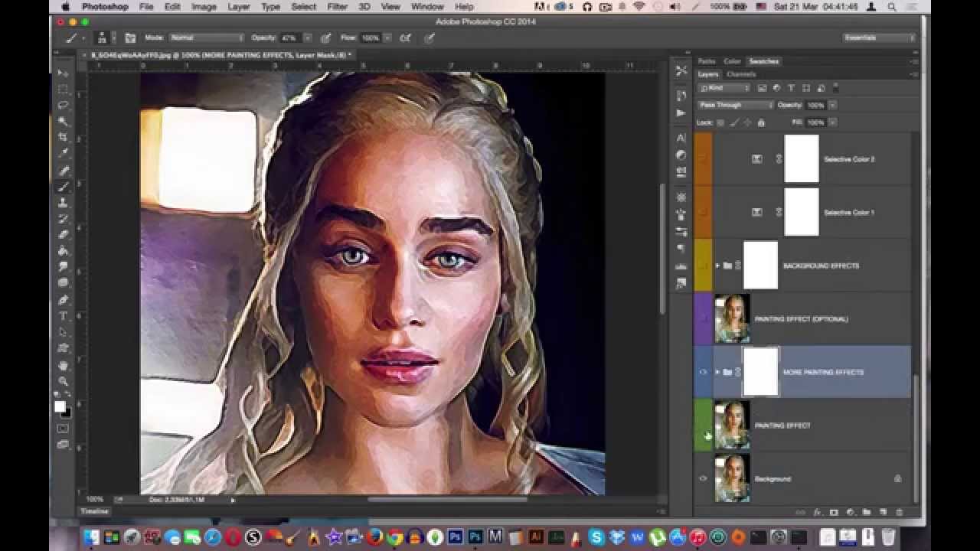Switch to the Color tab
This screenshot has width=980, height=551.
click(x=733, y=61)
